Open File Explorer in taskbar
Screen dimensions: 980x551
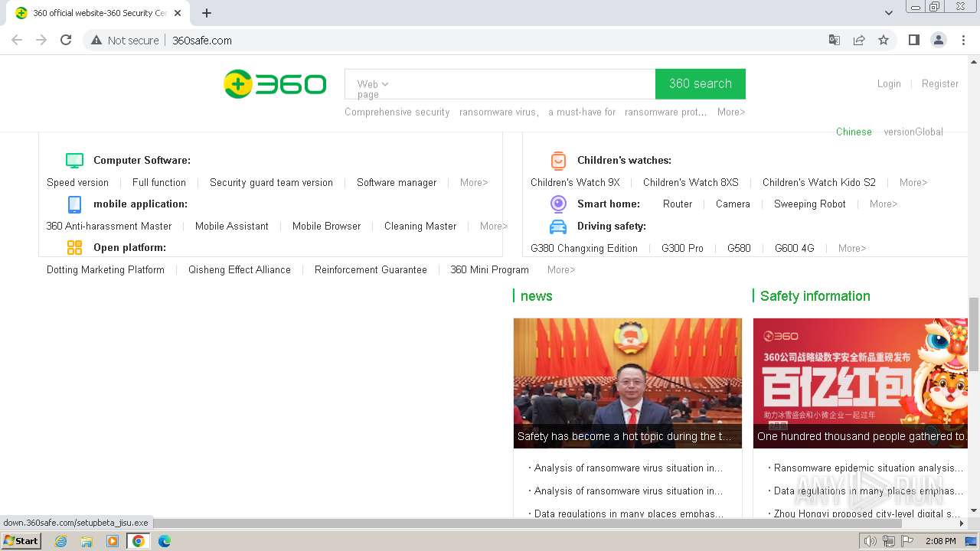coord(87,541)
